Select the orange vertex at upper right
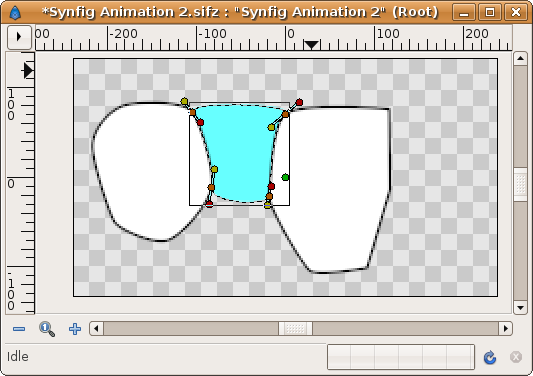533x376 pixels. 285,115
